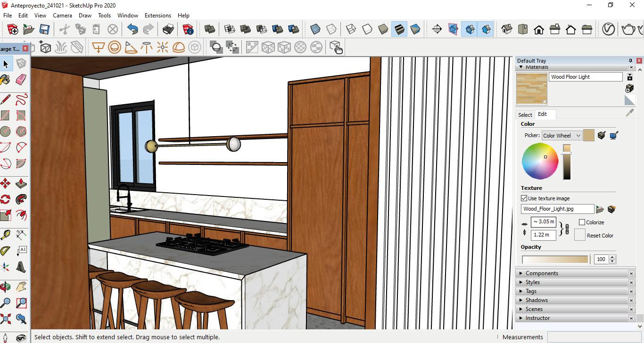Screen dimensions: 644x343
Task: Enable X-Ray face style
Action: pos(315,30)
